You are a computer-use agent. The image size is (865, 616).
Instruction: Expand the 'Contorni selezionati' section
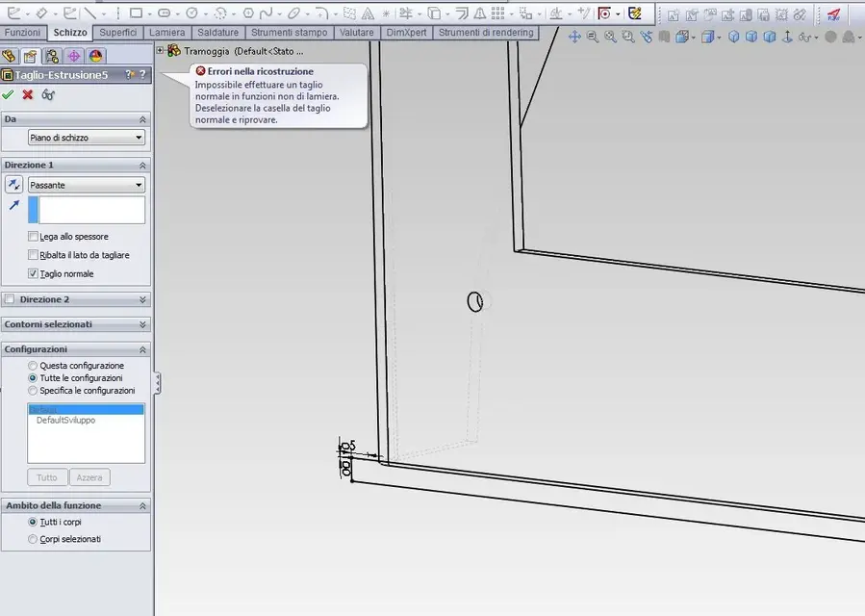pos(142,324)
